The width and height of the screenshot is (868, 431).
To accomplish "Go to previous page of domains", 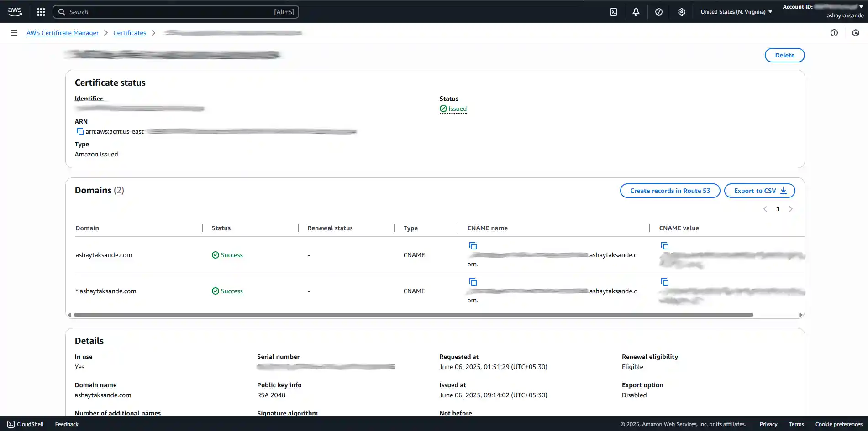I will (765, 209).
